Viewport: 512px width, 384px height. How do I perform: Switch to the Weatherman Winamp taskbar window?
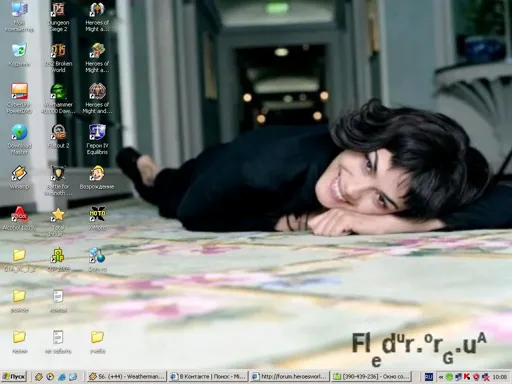click(x=127, y=377)
